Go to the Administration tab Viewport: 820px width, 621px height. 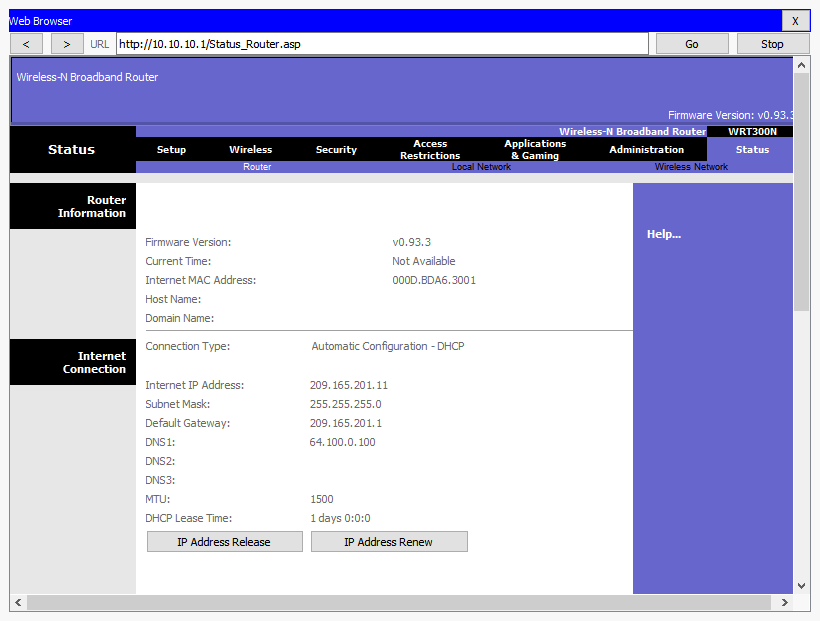646,150
